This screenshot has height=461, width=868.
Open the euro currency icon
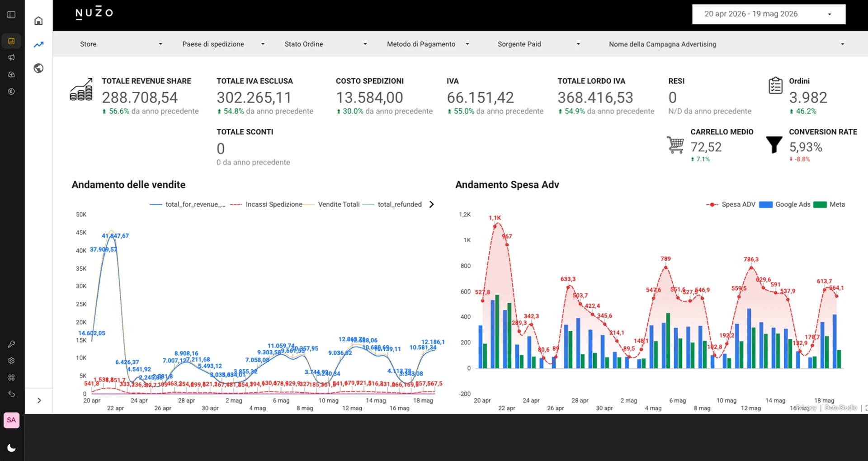point(11,91)
